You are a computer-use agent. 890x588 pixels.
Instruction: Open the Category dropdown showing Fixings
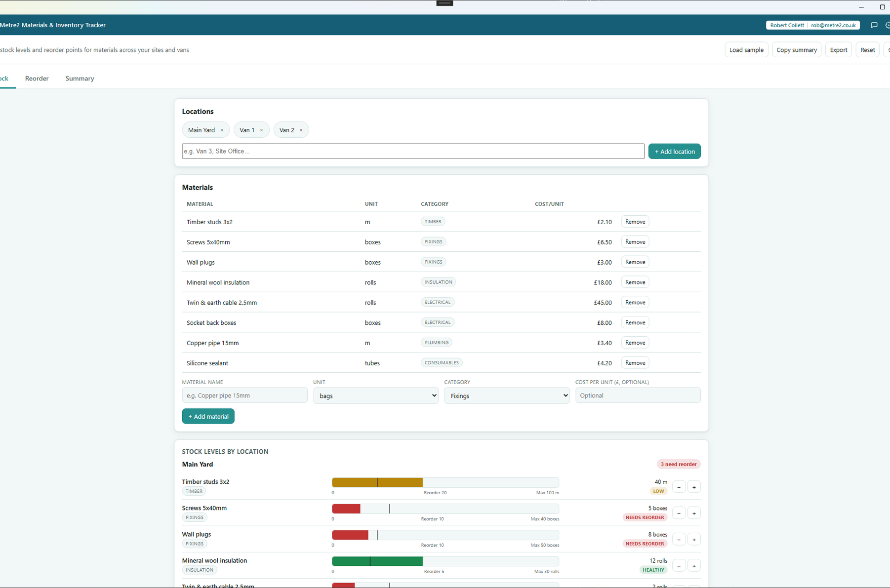click(507, 395)
